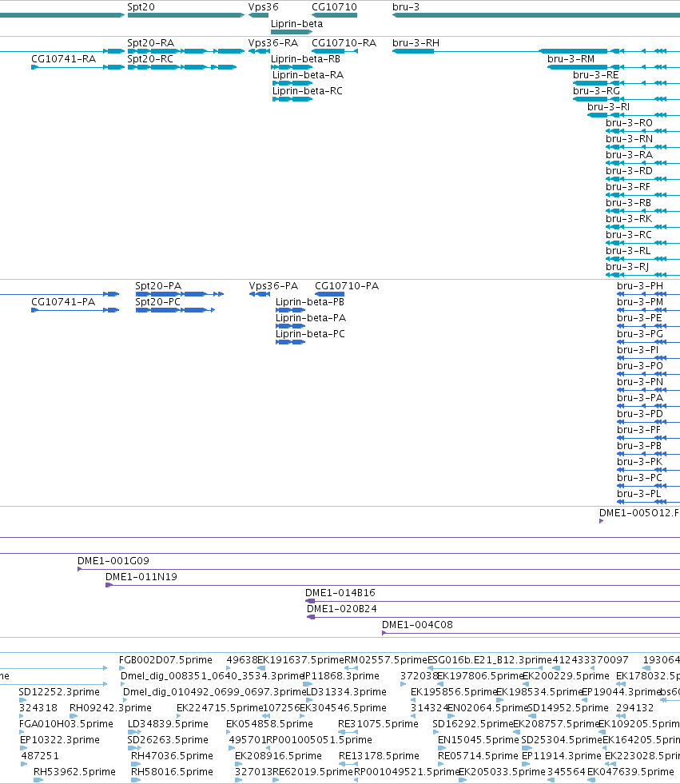
Task: Open the bru-3-RO transcript label
Action: pos(629,123)
